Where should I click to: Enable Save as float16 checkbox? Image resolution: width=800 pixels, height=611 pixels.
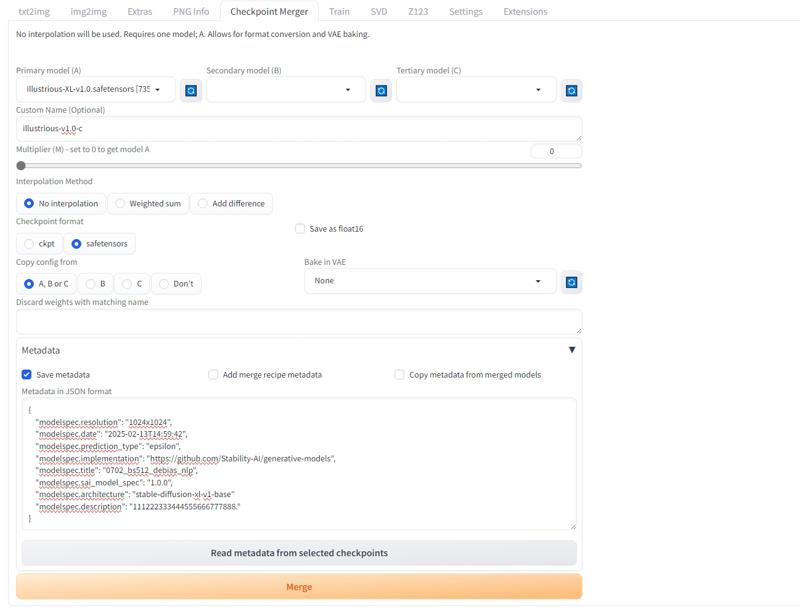click(x=300, y=229)
